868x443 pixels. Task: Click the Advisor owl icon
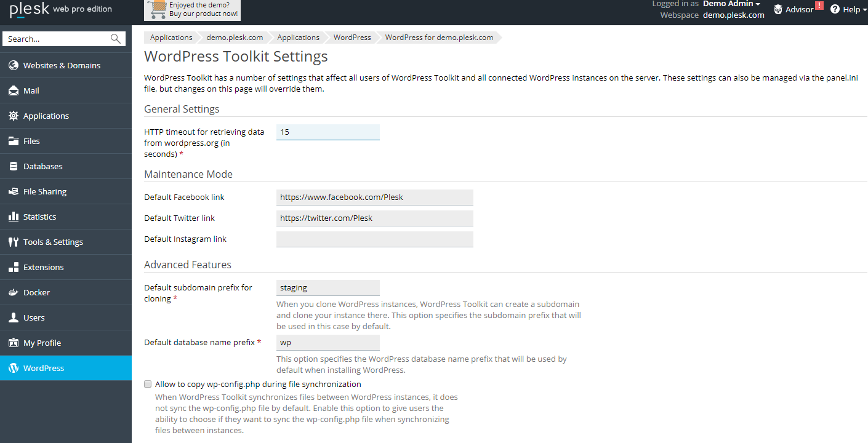pos(778,9)
